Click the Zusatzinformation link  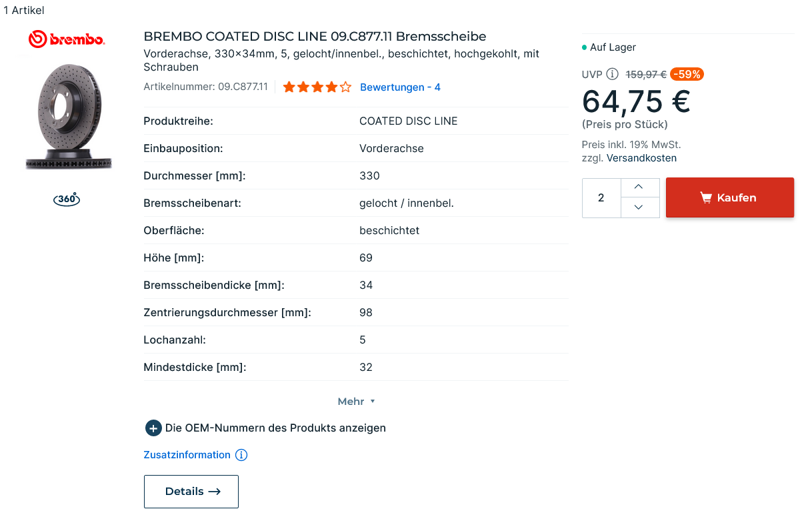pyautogui.click(x=187, y=455)
